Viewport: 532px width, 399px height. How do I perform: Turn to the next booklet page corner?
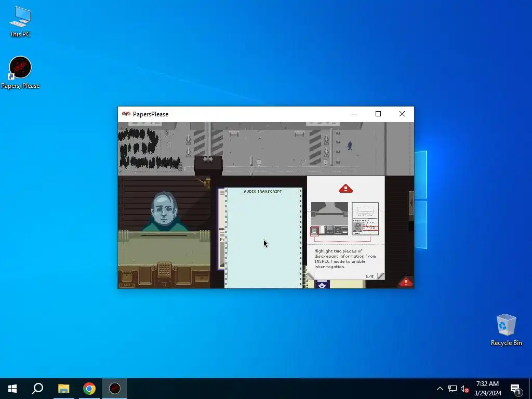[381, 276]
